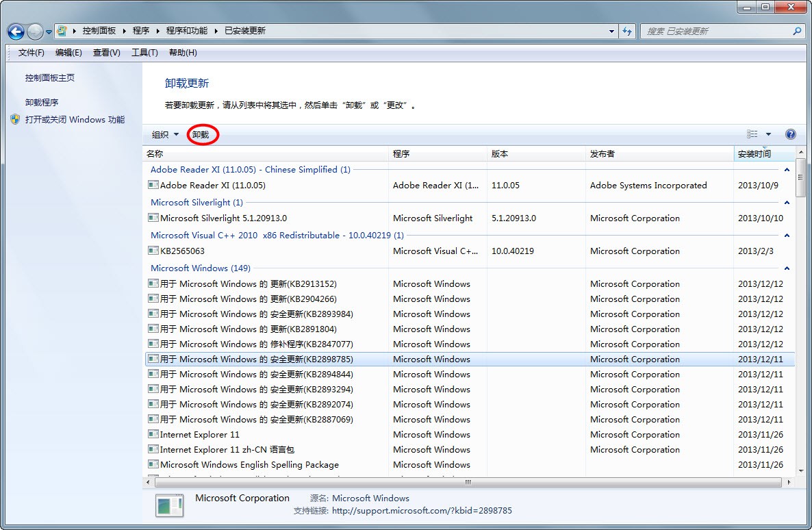
Task: Click the Control Panel icon in address bar
Action: (62, 31)
